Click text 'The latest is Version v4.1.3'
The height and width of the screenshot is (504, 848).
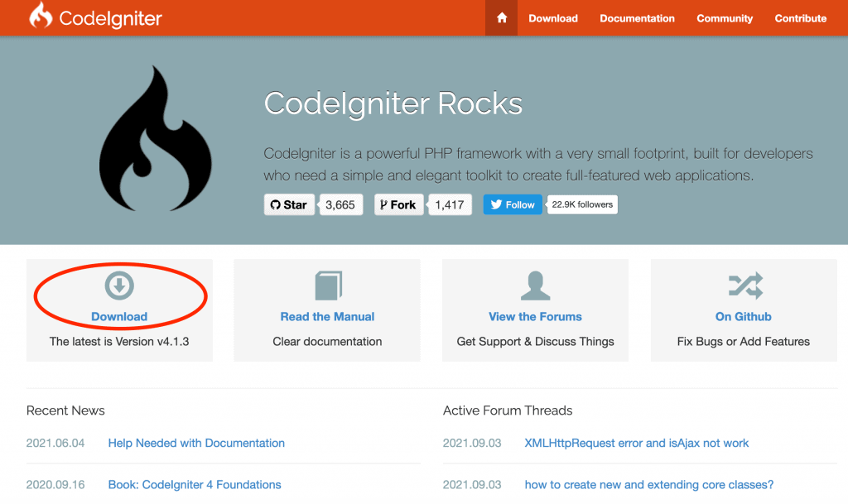point(119,342)
